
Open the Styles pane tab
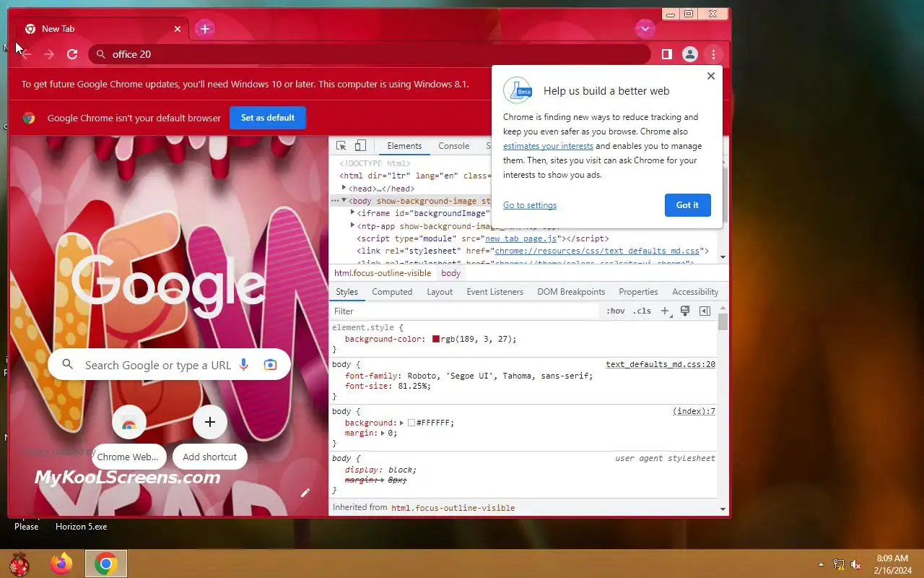(346, 292)
